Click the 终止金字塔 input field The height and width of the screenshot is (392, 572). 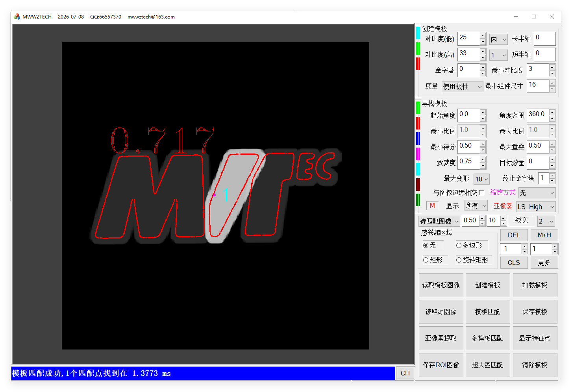tap(544, 178)
